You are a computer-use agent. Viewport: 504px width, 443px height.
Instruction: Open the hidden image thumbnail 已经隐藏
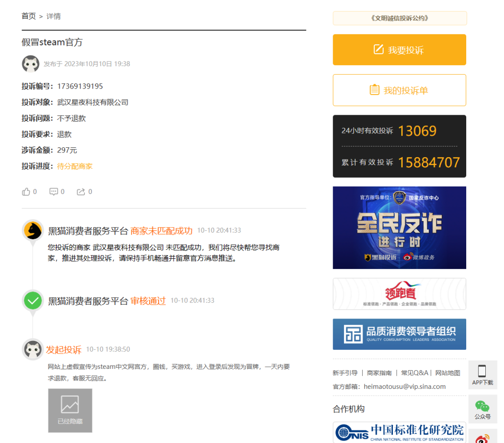click(70, 410)
